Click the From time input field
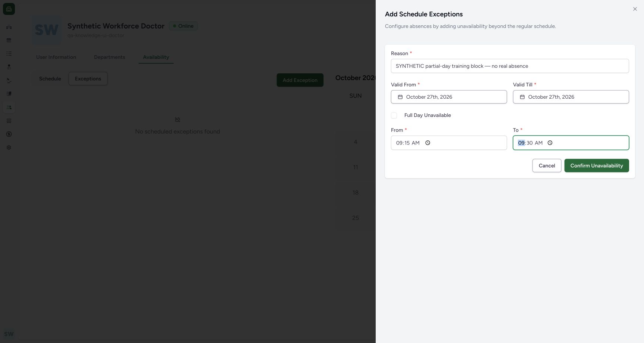Viewport: 644px width, 343px height. coord(449,143)
